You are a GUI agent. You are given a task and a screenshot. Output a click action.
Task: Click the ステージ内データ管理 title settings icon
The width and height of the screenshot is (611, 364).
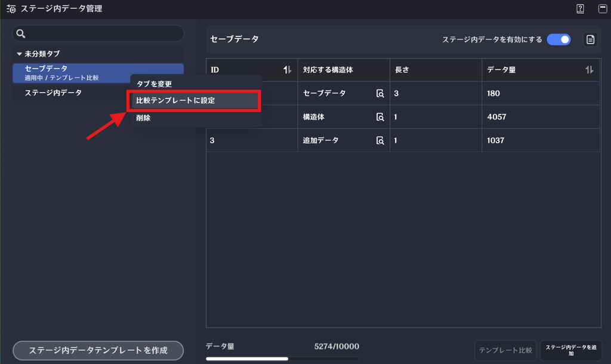pyautogui.click(x=11, y=8)
